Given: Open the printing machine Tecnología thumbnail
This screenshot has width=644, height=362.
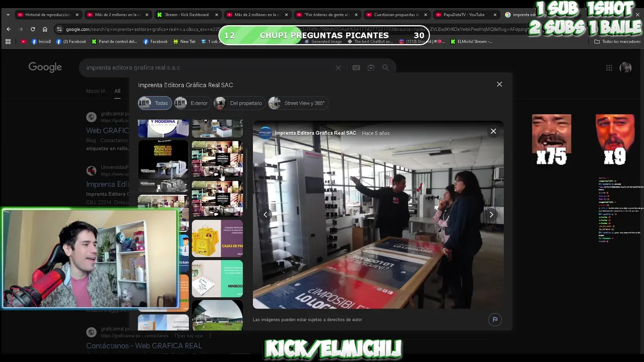Looking at the screenshot, I should [163, 166].
